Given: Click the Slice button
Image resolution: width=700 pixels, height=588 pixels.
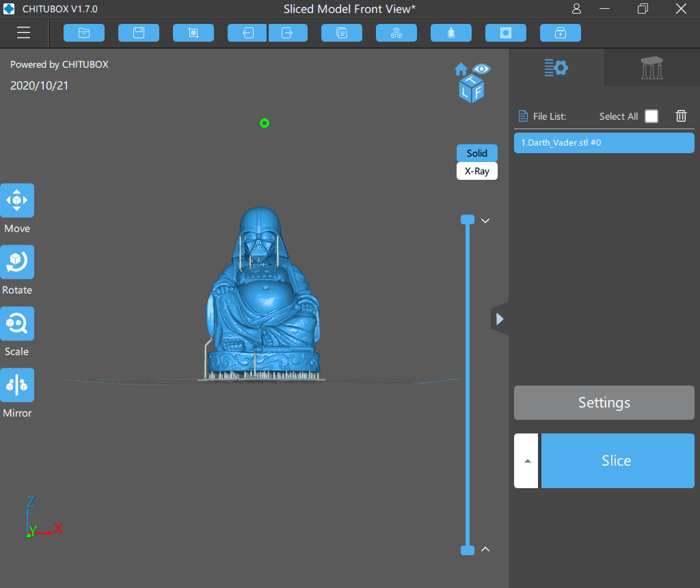Looking at the screenshot, I should point(617,461).
